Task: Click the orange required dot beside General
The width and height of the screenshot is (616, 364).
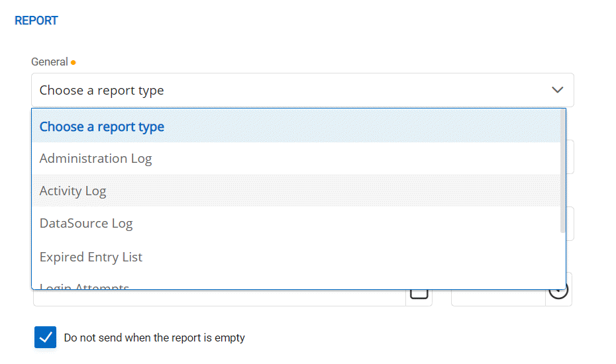Action: (74, 63)
